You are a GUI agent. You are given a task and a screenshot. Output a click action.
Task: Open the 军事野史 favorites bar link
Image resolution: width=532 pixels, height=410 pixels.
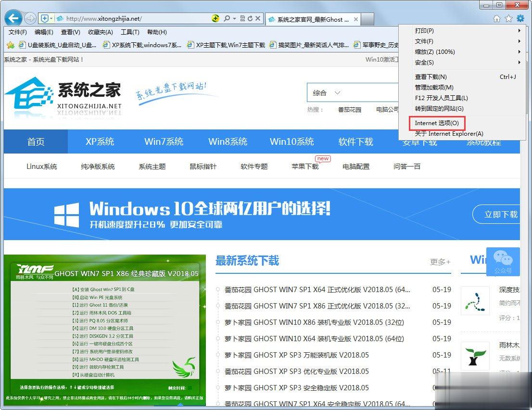[376, 45]
